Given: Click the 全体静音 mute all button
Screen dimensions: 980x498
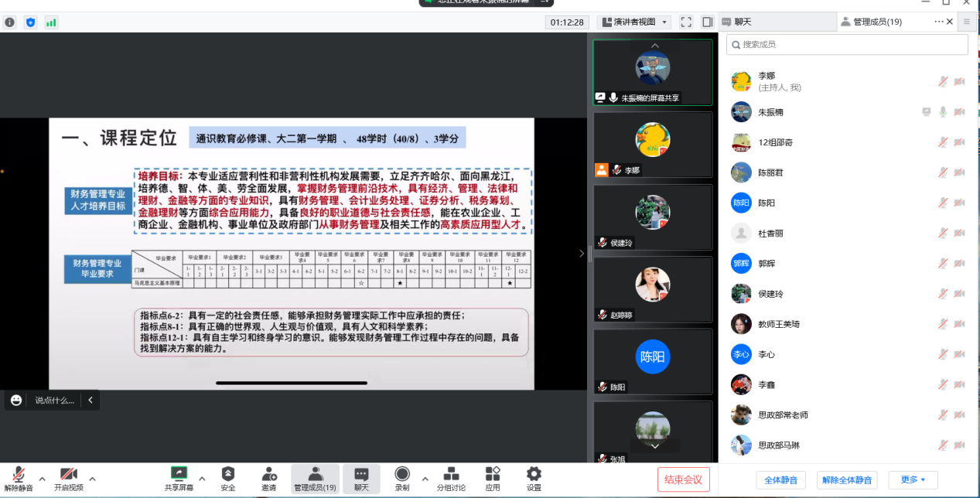Looking at the screenshot, I should coord(780,479).
